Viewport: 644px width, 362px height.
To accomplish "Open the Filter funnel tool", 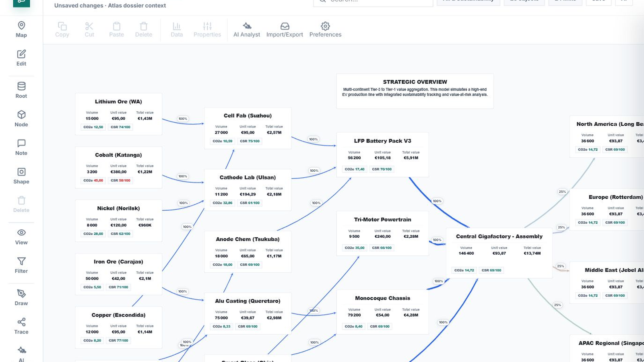I will pyautogui.click(x=21, y=265).
